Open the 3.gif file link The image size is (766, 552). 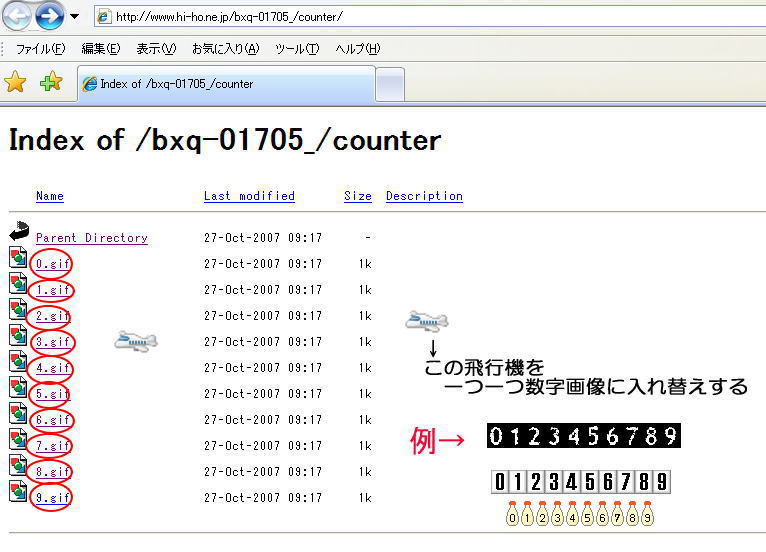pyautogui.click(x=52, y=342)
